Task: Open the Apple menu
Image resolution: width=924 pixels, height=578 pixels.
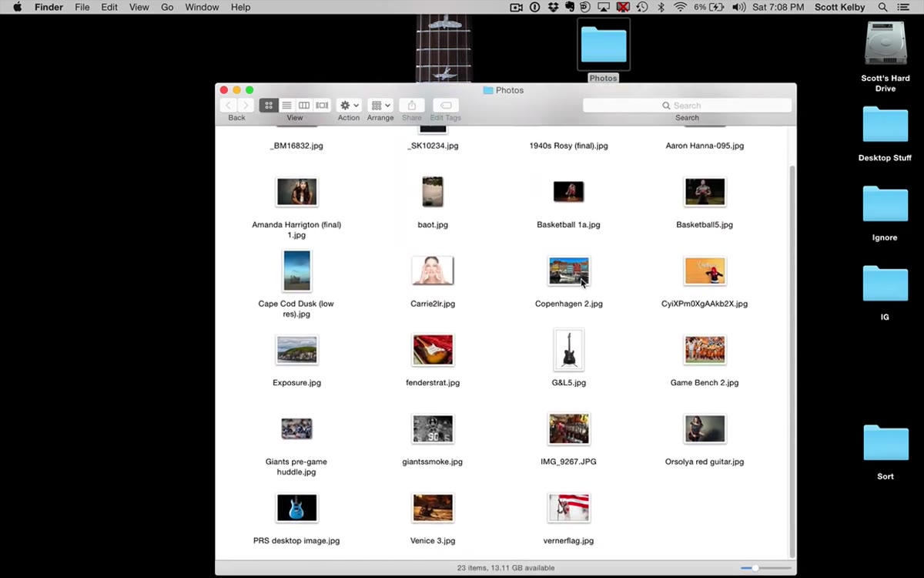Action: point(17,7)
